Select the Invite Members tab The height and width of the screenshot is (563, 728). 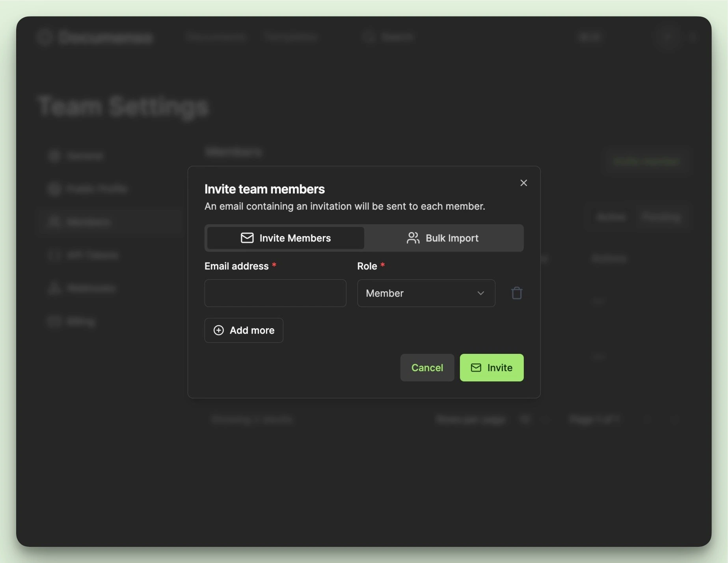pyautogui.click(x=285, y=238)
